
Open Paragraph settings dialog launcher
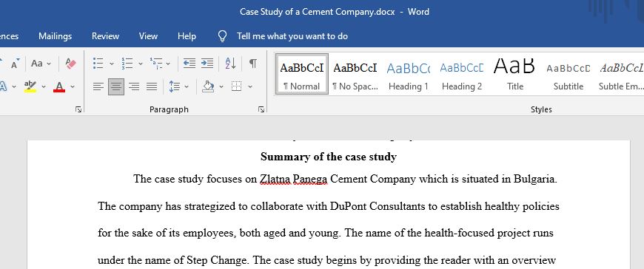tap(261, 109)
